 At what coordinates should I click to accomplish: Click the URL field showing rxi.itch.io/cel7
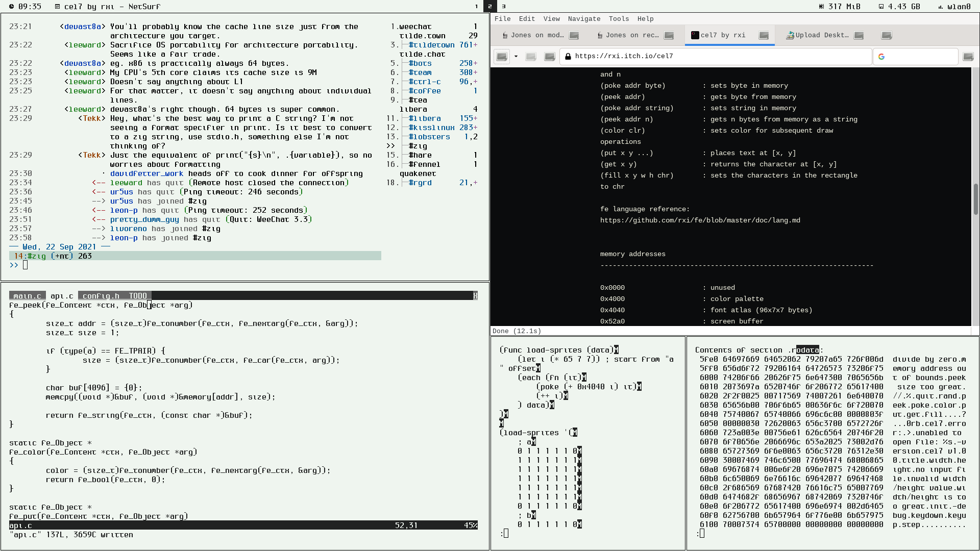(x=715, y=57)
